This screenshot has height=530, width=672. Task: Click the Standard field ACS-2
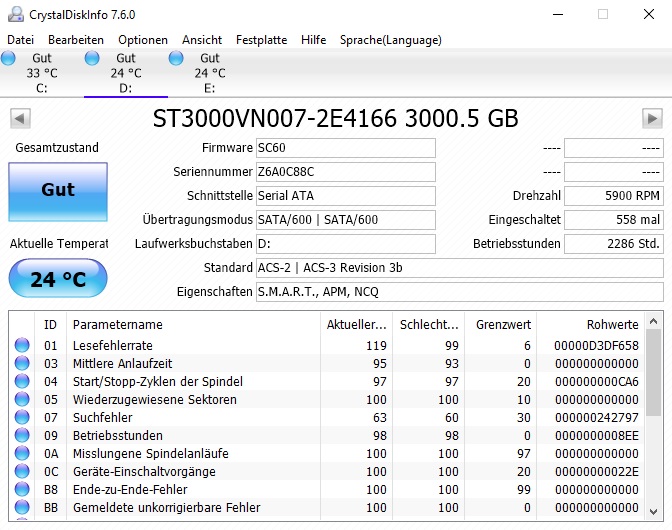click(x=460, y=268)
